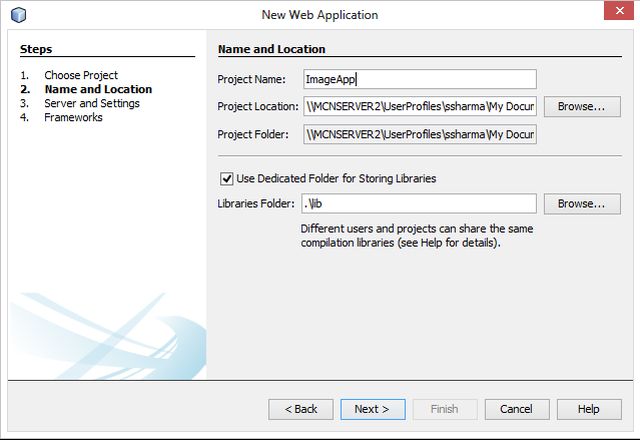This screenshot has width=640, height=440.
Task: Click the Steps heading in left panel
Action: (36, 49)
